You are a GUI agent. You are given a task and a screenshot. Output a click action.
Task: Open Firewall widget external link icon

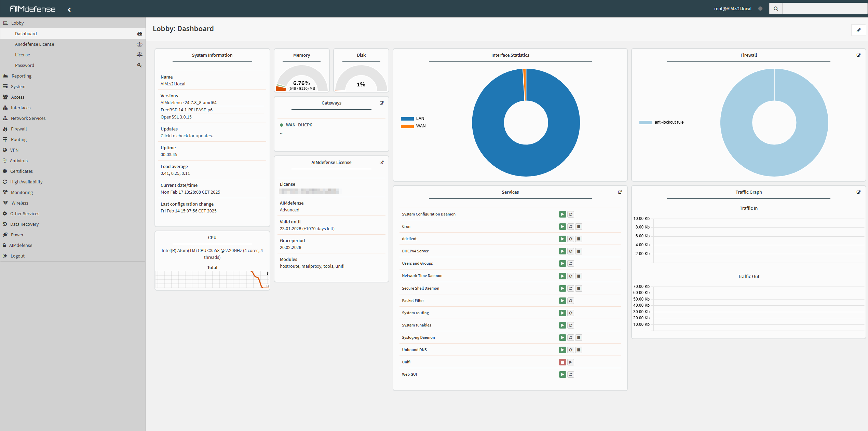pos(858,55)
